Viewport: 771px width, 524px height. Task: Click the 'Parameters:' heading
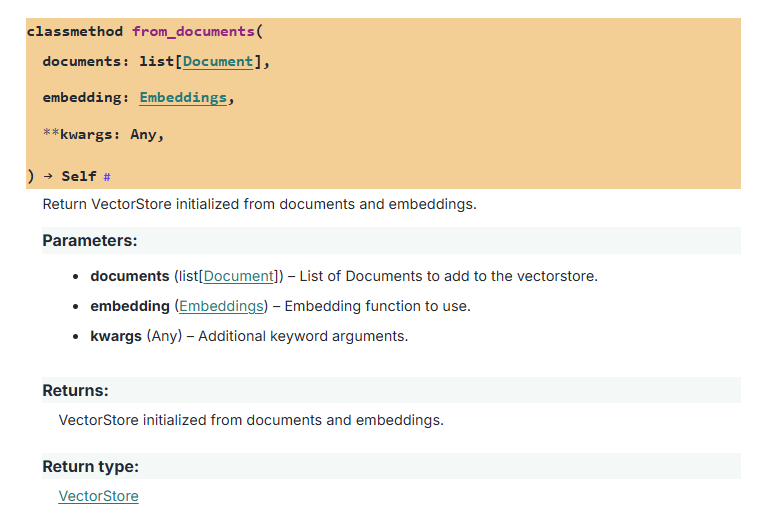click(89, 240)
